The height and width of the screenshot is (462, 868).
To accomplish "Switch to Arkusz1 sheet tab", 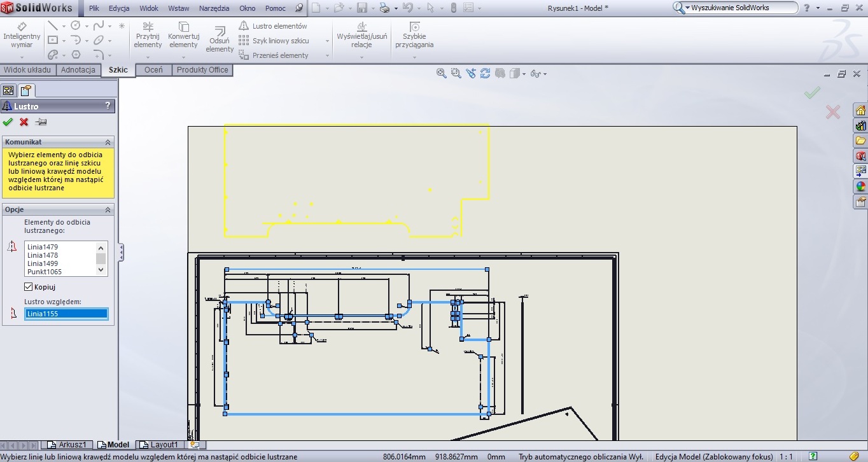I will 67,445.
